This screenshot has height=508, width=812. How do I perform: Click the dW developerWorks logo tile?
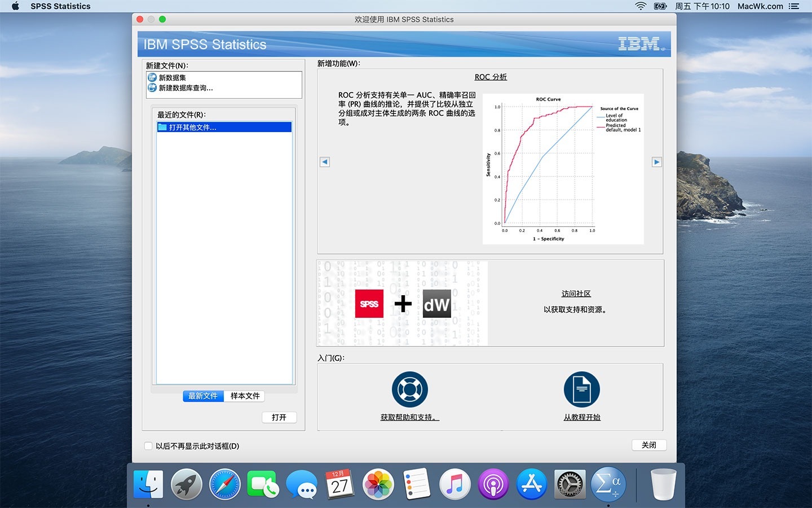pos(436,304)
